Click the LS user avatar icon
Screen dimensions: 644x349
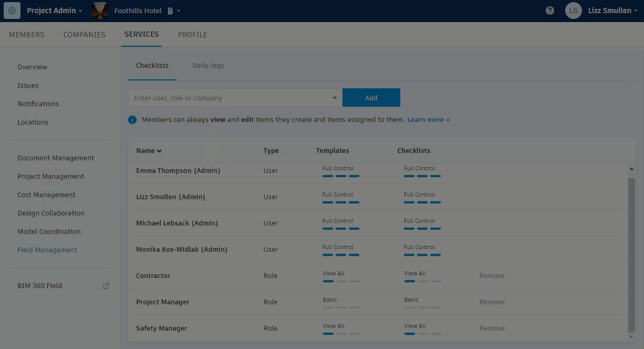pos(574,11)
